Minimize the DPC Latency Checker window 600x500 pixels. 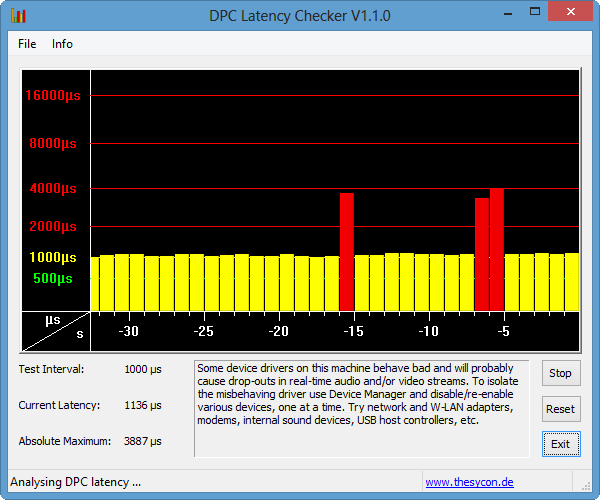coord(508,14)
